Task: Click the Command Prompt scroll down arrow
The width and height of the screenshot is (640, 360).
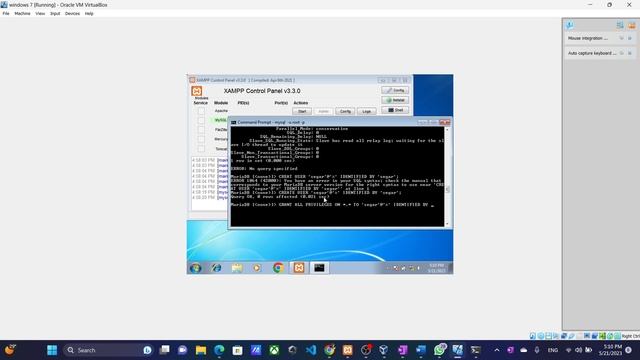Action: pyautogui.click(x=447, y=224)
